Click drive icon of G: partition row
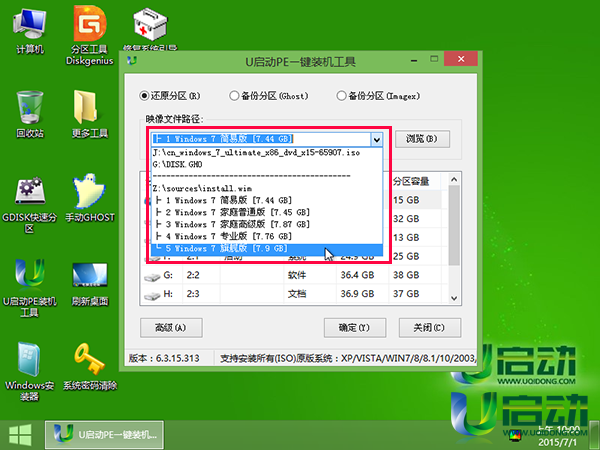 [x=152, y=277]
